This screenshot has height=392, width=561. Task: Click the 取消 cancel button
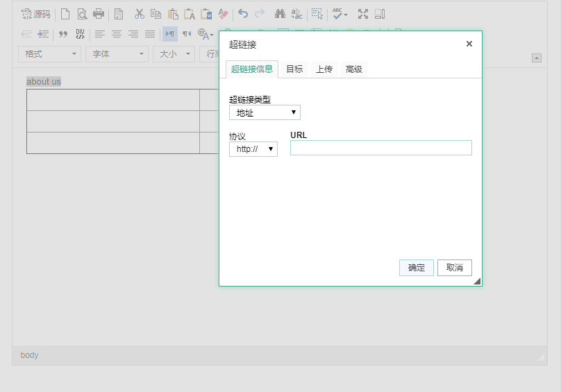454,268
